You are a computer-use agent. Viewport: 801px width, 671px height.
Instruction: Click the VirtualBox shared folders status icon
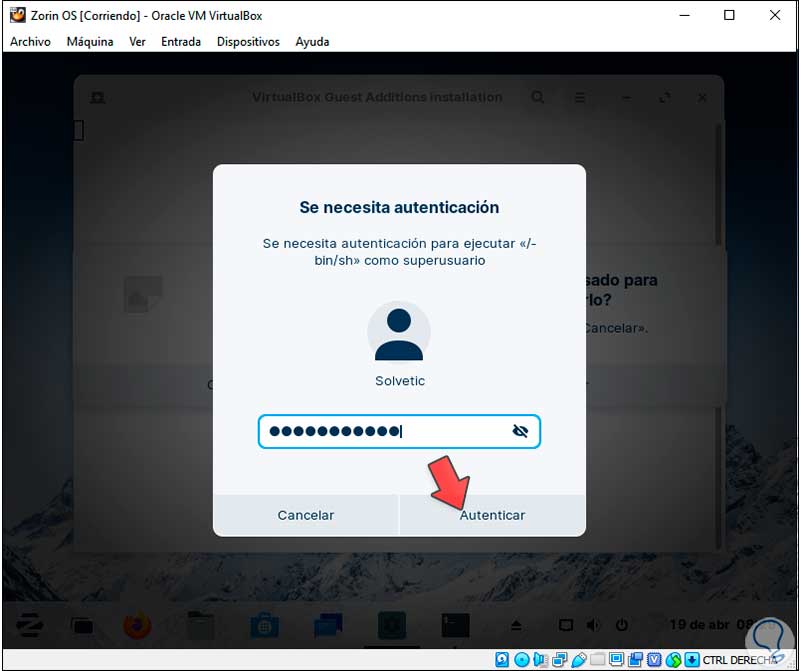(598, 660)
